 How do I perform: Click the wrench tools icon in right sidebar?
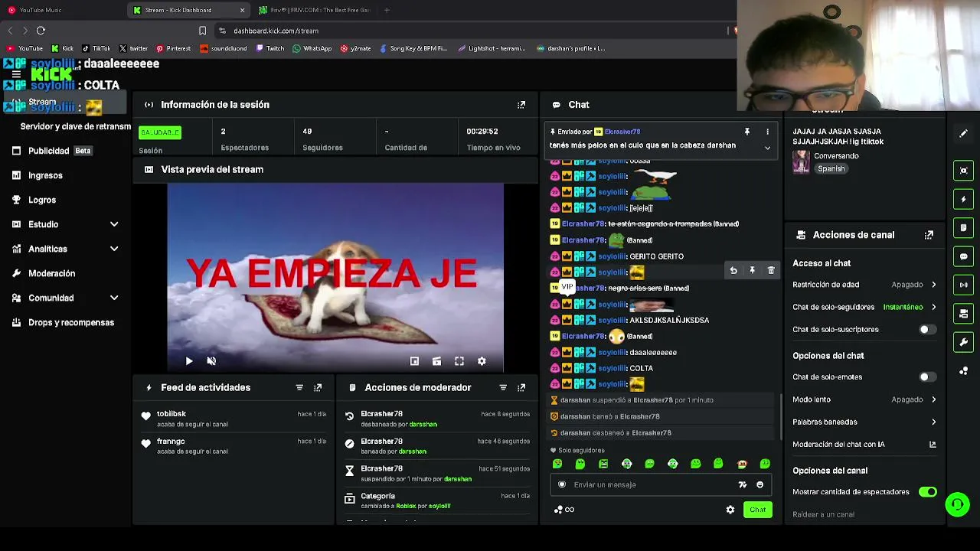tap(964, 342)
